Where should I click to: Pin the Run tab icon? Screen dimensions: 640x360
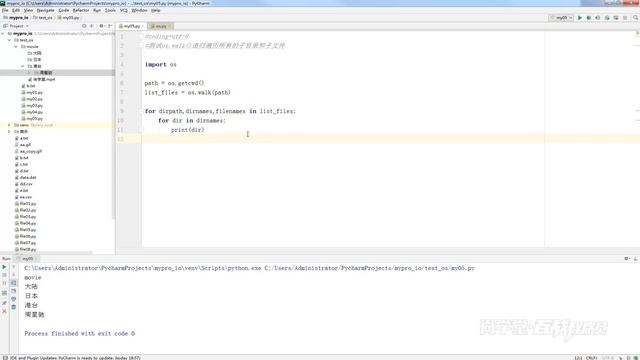(x=4, y=303)
